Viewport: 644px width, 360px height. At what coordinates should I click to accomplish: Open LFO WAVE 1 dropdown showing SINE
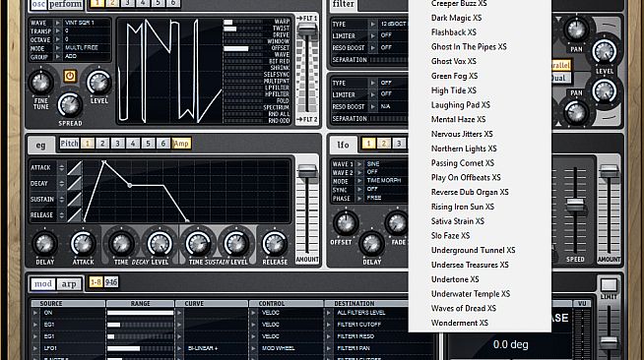tap(359, 164)
